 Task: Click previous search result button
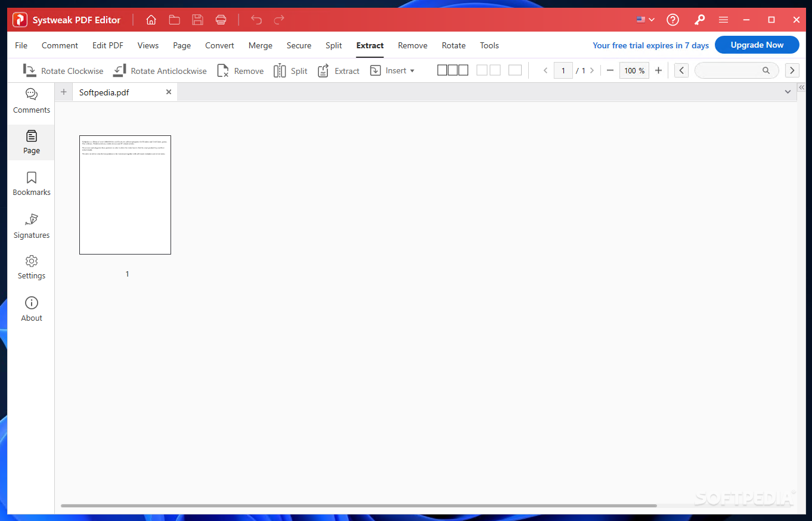pyautogui.click(x=681, y=70)
